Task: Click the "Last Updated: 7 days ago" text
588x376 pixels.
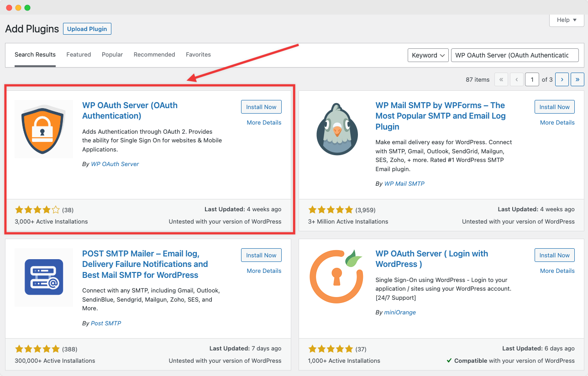Action: [246, 348]
